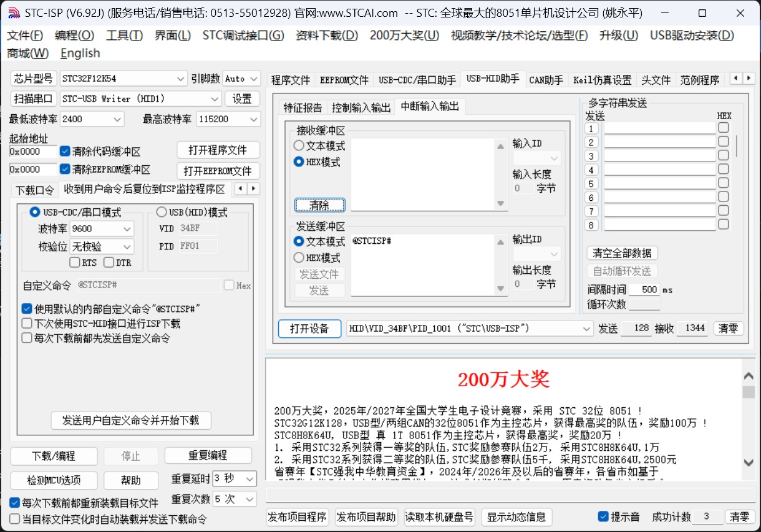Viewport: 761px width, 532px height.
Task: Click 检测MCU选项 button
Action: coord(54,480)
